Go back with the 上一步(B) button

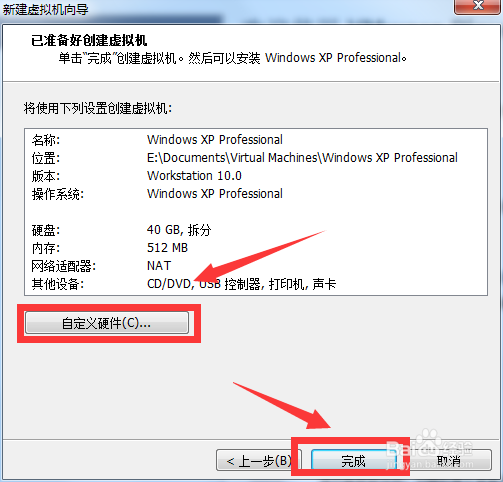tap(259, 461)
